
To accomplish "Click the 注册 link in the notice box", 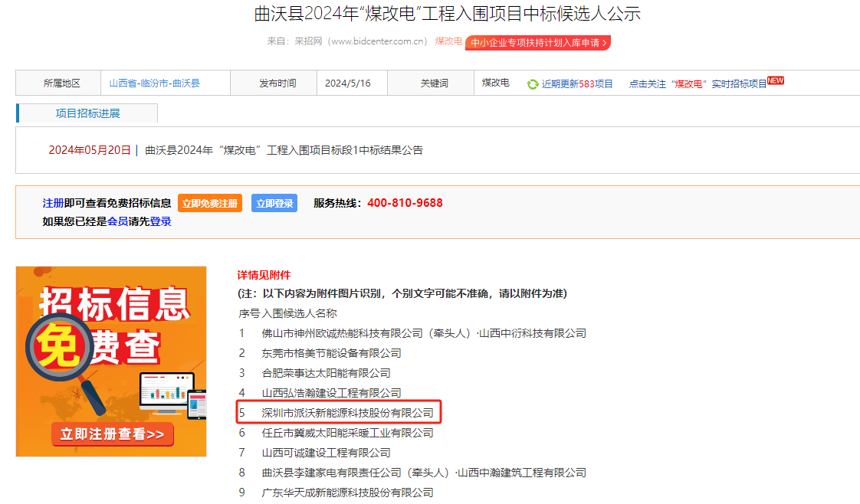I will 53,203.
